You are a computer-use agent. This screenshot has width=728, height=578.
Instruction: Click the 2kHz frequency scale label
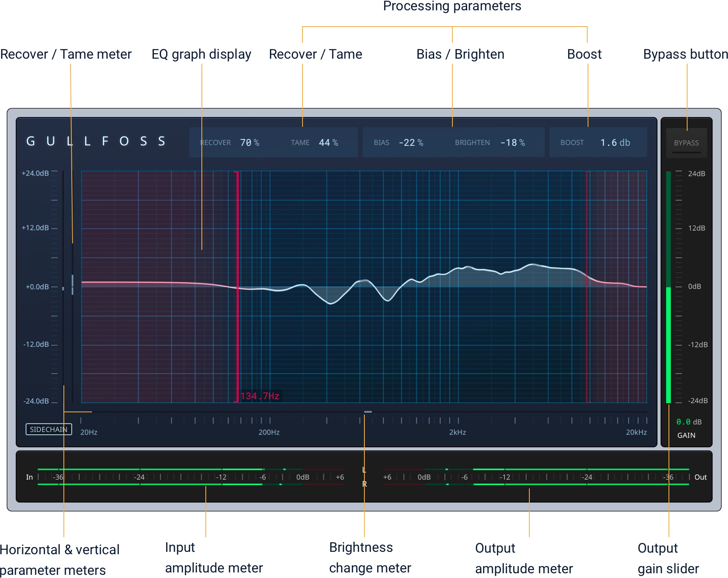pyautogui.click(x=458, y=432)
